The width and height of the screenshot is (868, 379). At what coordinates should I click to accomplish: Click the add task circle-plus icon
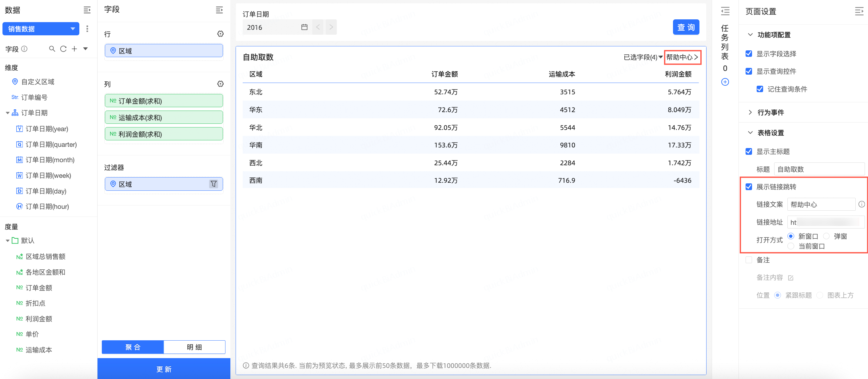725,82
